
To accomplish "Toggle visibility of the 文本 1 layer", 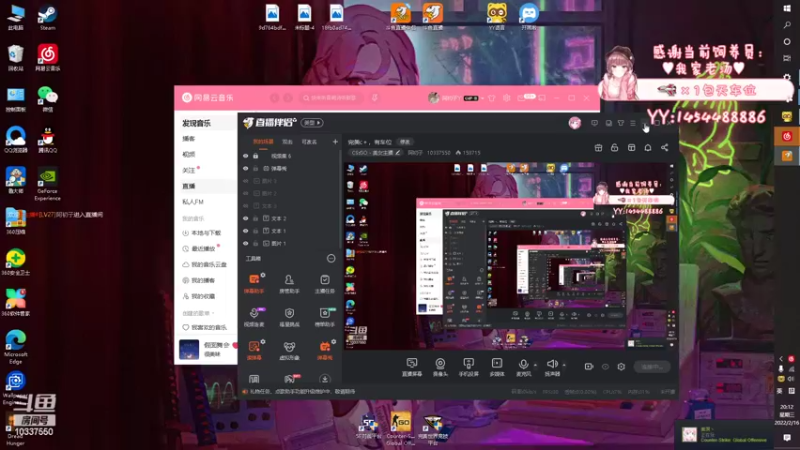I will coord(245,231).
